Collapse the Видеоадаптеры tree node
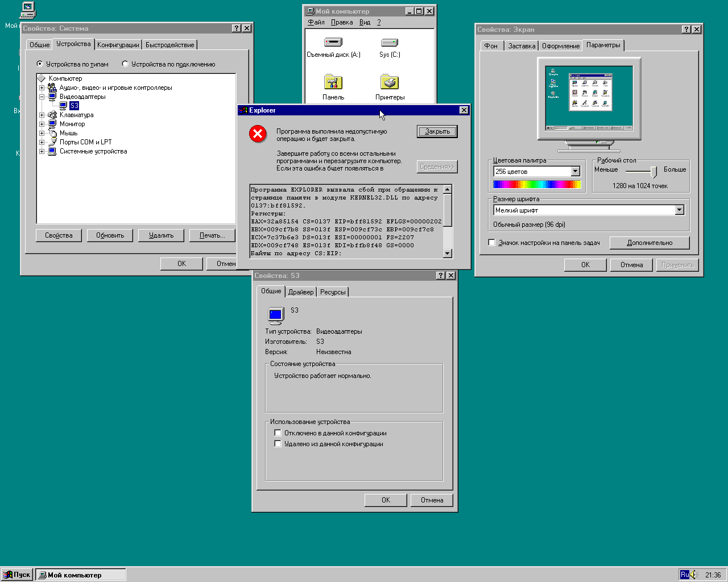Image resolution: width=728 pixels, height=582 pixels. click(x=42, y=97)
